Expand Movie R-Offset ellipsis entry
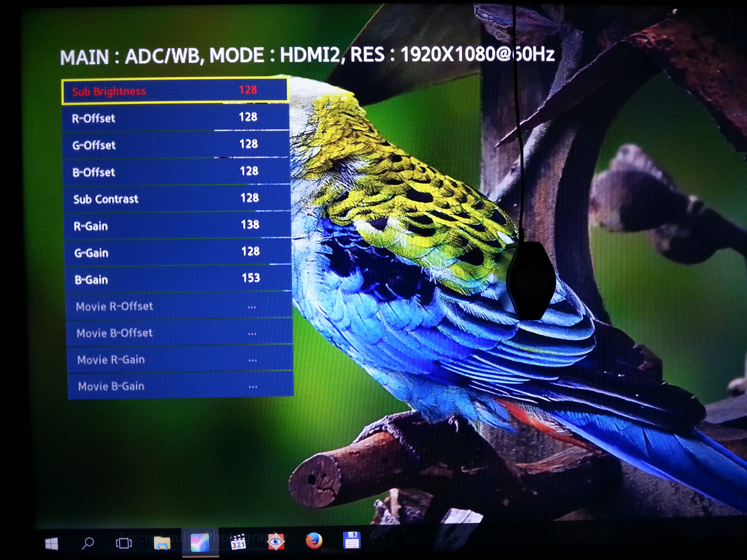 pyautogui.click(x=252, y=307)
